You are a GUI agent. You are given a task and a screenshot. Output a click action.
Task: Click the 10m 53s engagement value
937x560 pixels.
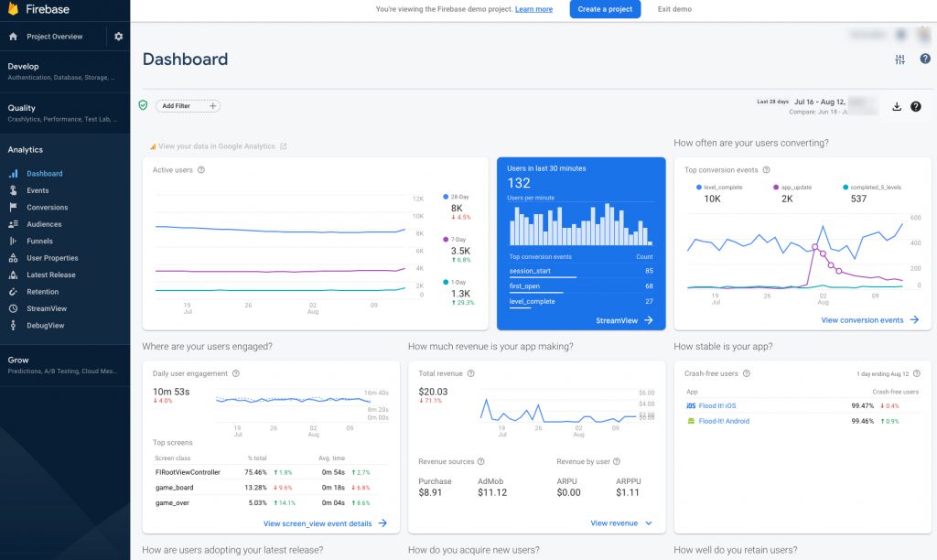[x=171, y=392]
